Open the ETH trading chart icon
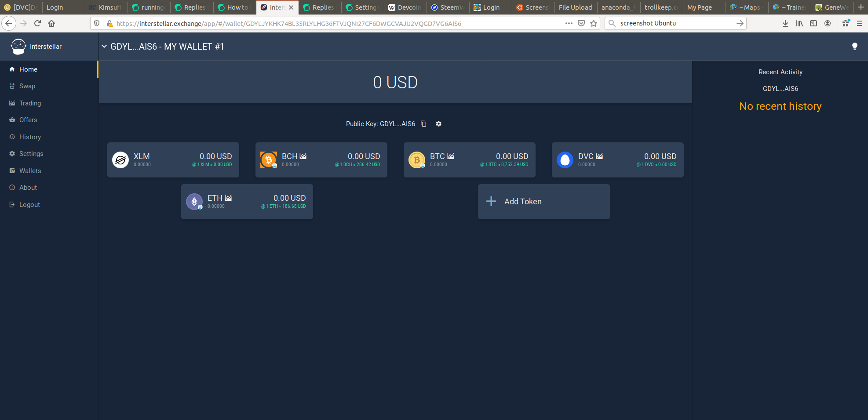The height and width of the screenshot is (420, 868). tap(228, 198)
